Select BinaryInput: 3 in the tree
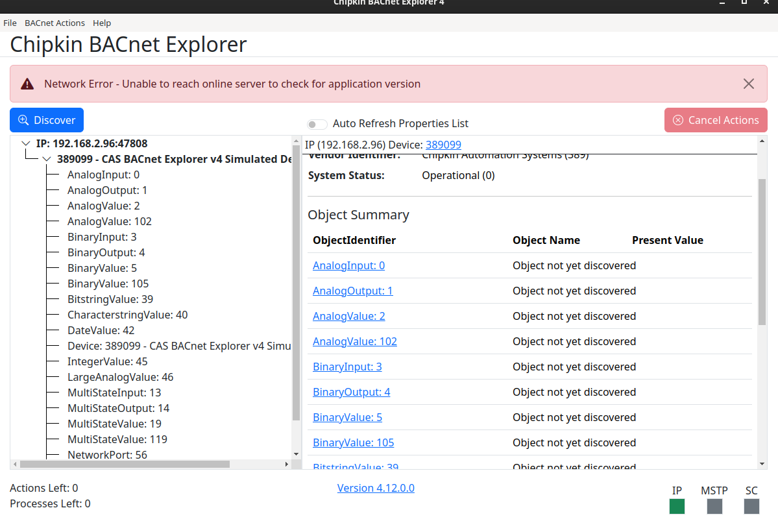This screenshot has height=532, width=778. (x=102, y=237)
